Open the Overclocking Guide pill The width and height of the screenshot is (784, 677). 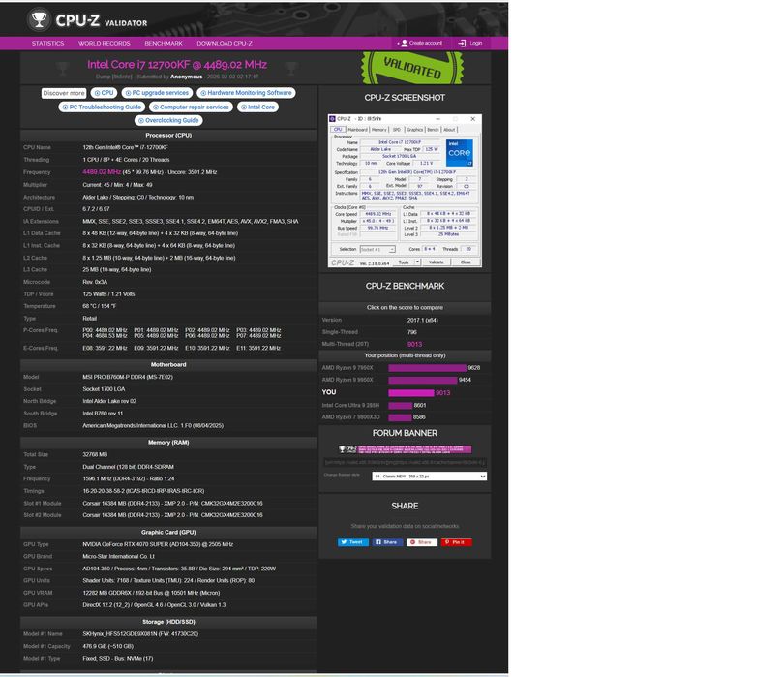(168, 121)
